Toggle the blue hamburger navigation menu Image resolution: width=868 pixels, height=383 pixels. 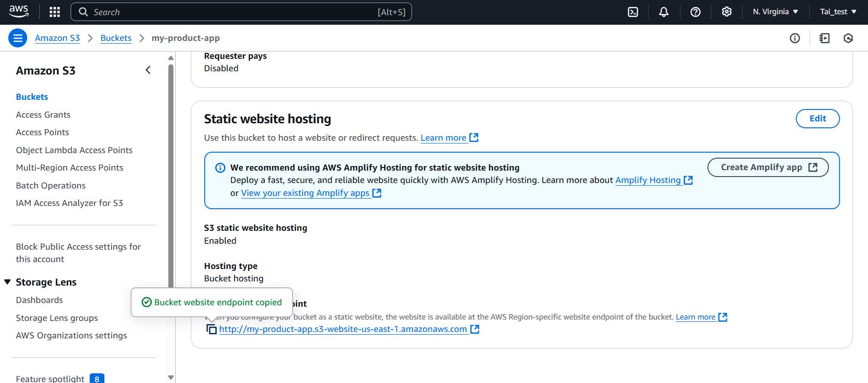(18, 38)
